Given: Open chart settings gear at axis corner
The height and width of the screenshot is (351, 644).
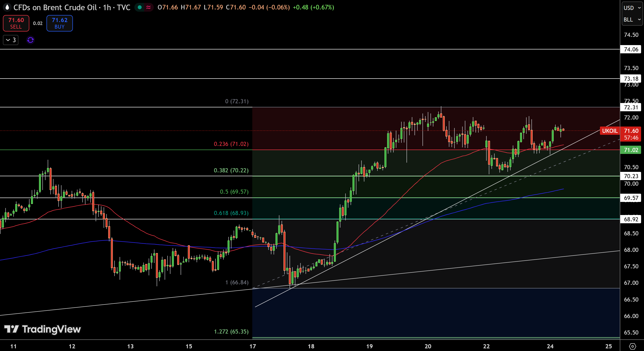Looking at the screenshot, I should [632, 346].
